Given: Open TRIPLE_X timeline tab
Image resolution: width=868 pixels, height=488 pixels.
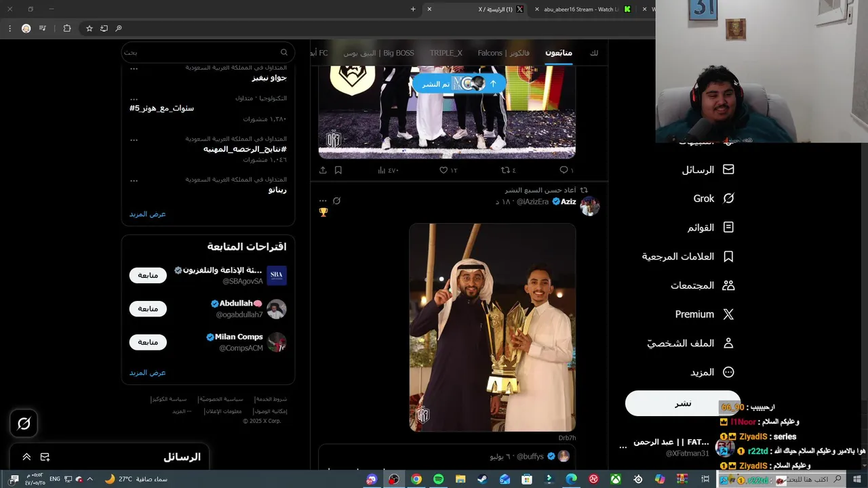Looking at the screenshot, I should pyautogui.click(x=446, y=53).
